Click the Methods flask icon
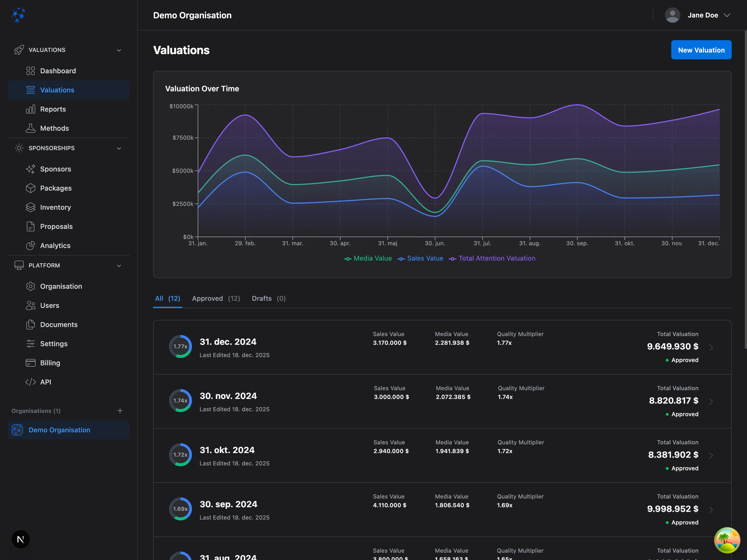The image size is (747, 560). pos(30,128)
